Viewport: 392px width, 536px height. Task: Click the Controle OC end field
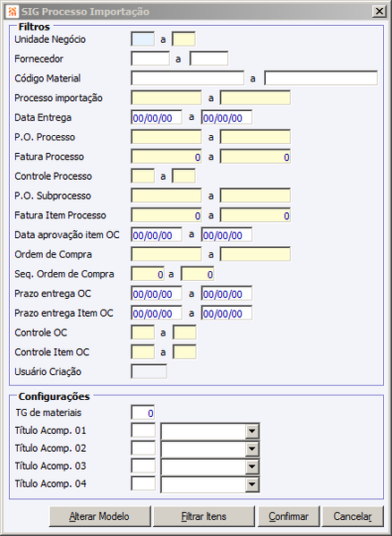point(184,333)
